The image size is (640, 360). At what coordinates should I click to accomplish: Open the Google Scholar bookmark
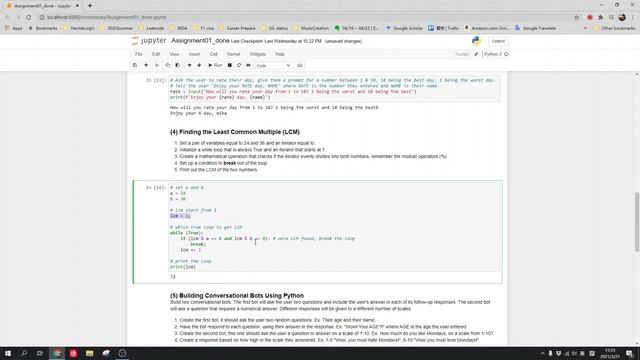pyautogui.click(x=404, y=28)
